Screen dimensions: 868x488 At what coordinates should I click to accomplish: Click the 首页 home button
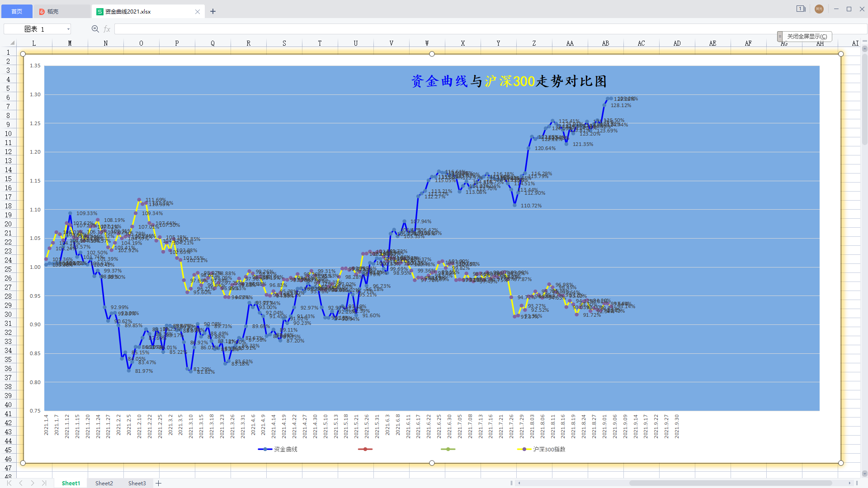pyautogui.click(x=17, y=11)
